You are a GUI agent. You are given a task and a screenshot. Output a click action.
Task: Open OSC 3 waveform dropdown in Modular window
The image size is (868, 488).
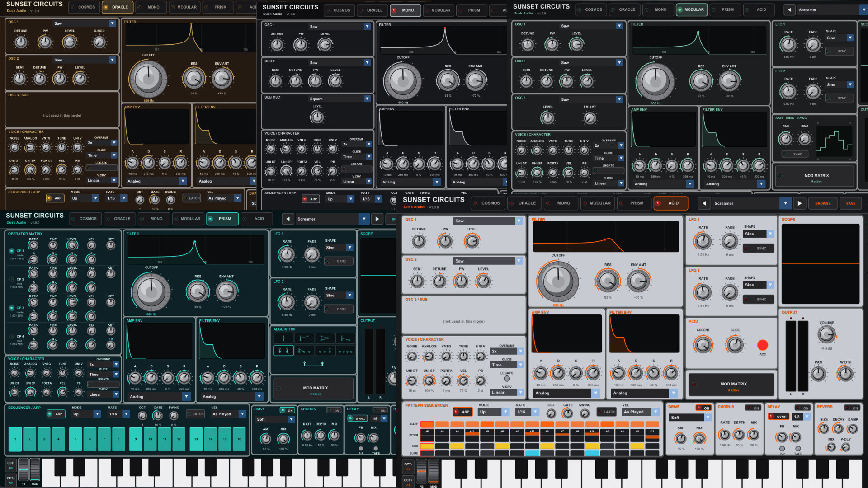pyautogui.click(x=591, y=99)
